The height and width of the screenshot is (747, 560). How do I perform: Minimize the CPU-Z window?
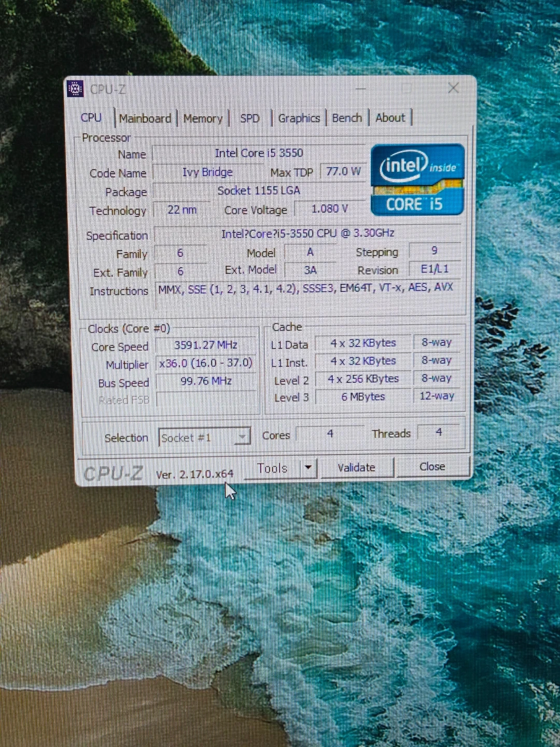tap(361, 89)
